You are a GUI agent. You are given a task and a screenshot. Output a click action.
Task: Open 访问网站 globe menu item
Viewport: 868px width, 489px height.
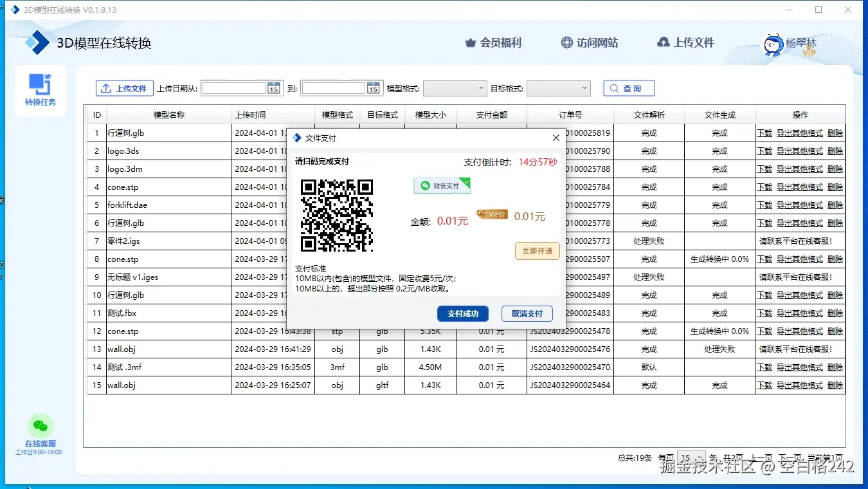point(589,43)
